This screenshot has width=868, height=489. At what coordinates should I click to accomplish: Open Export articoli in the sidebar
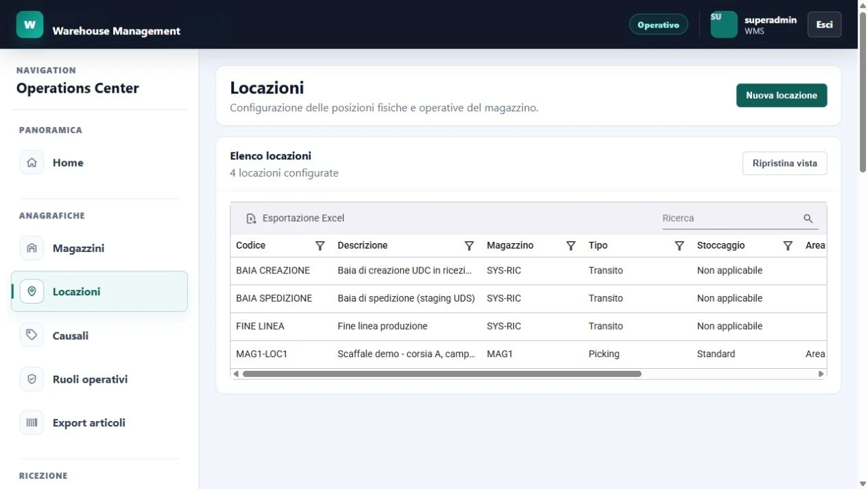99,422
